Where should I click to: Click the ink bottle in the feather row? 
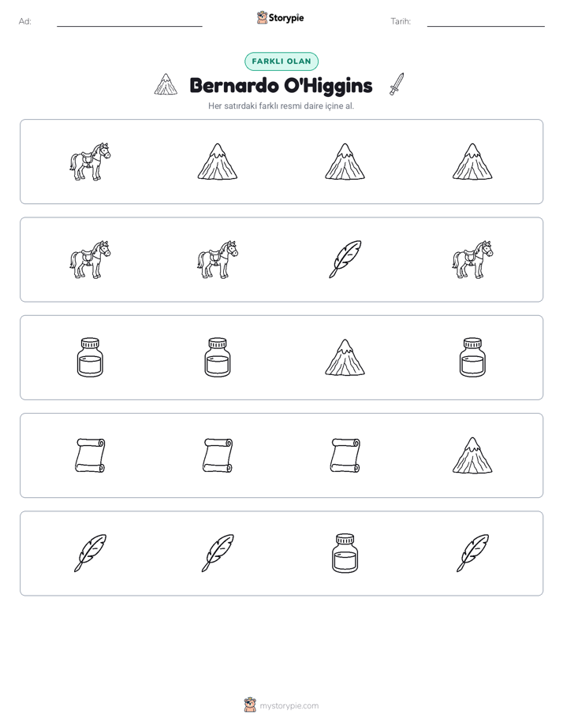tap(345, 553)
